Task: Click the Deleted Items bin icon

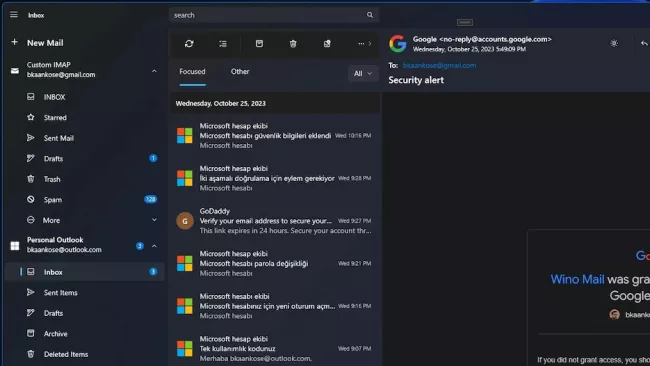Action: tap(31, 354)
